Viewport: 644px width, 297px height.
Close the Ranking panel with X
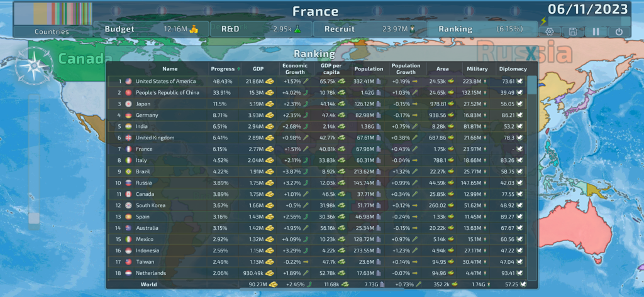coord(531,53)
